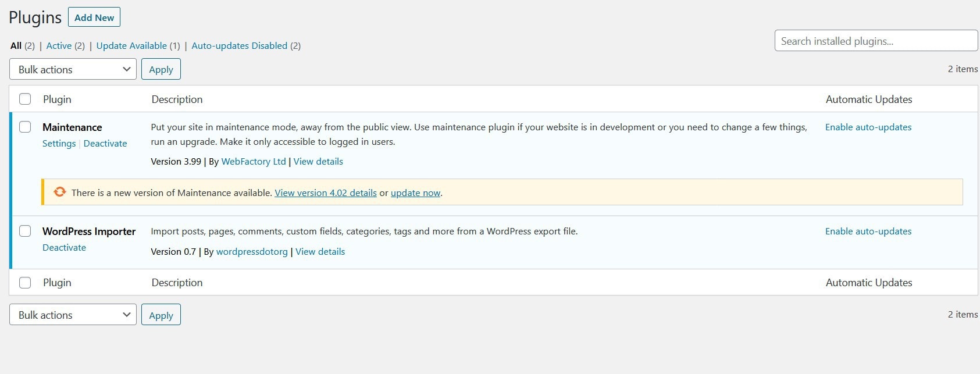Filter by Auto-updates Disabled
Screen dimensions: 980x374
tap(239, 45)
